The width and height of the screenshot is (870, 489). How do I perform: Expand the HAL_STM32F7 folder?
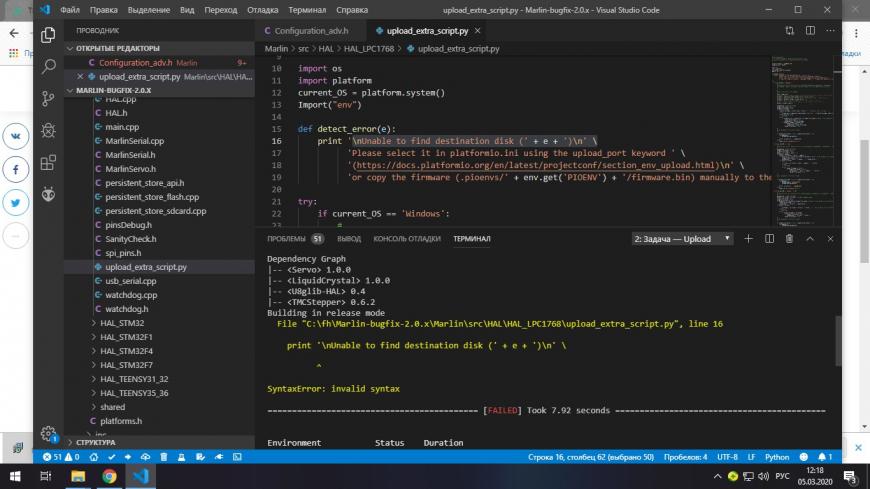click(x=126, y=365)
